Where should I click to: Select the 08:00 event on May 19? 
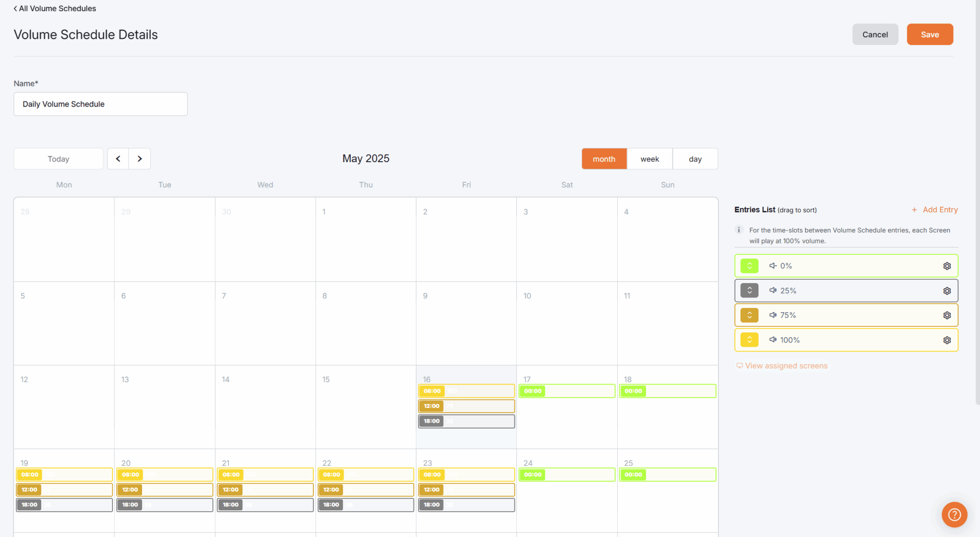64,475
